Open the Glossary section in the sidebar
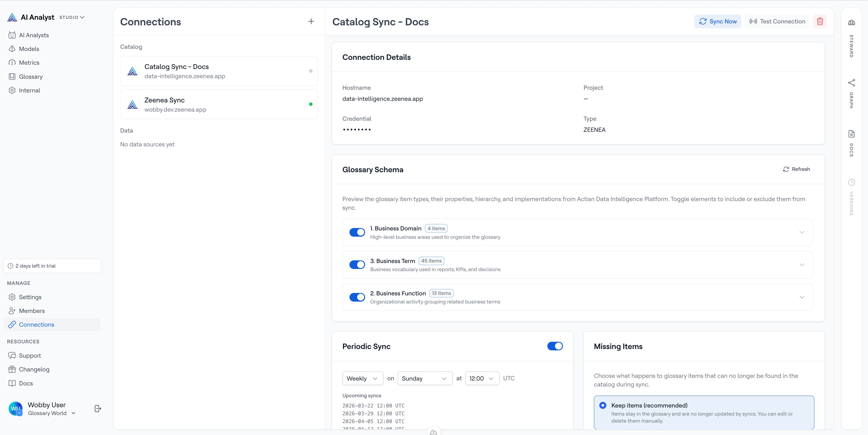Screen dimensions: 868x435 (31, 76)
